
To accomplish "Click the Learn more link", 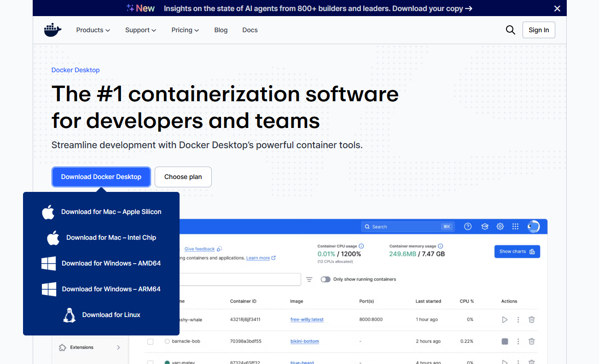I will tap(258, 258).
